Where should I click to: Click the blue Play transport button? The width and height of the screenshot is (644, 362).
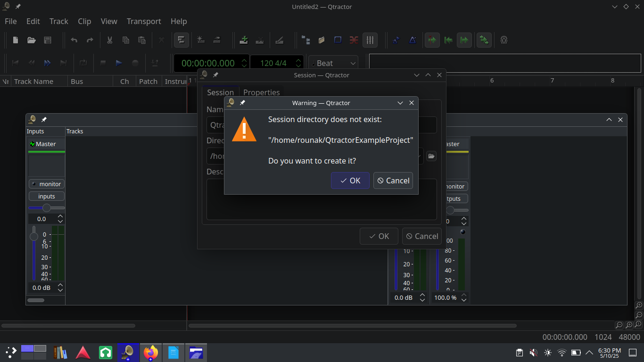pyautogui.click(x=119, y=63)
